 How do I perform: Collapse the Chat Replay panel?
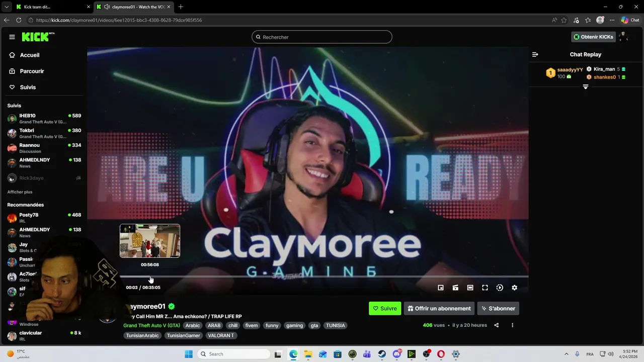point(535,54)
